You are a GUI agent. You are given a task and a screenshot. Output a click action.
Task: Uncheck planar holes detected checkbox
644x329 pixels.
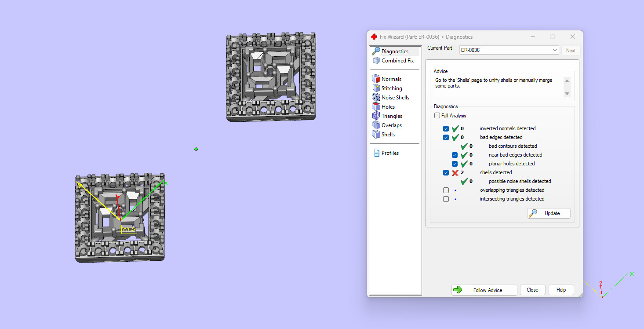455,164
